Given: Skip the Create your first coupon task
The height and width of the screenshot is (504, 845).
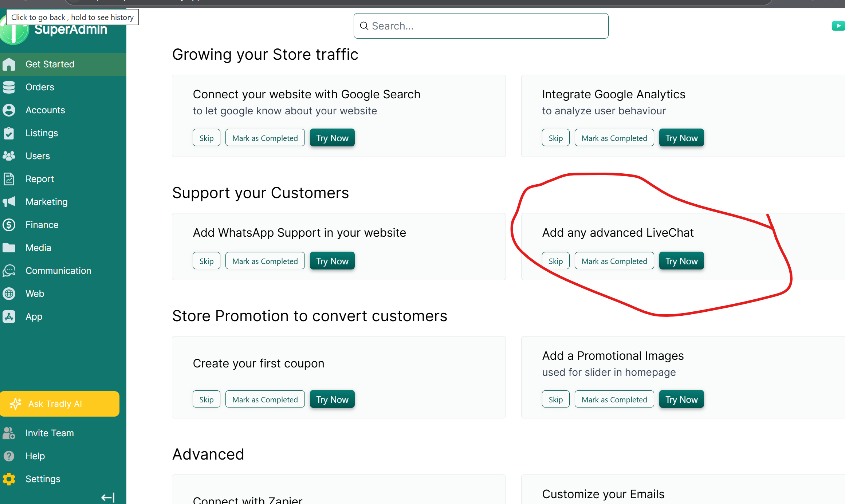Looking at the screenshot, I should coord(207,399).
